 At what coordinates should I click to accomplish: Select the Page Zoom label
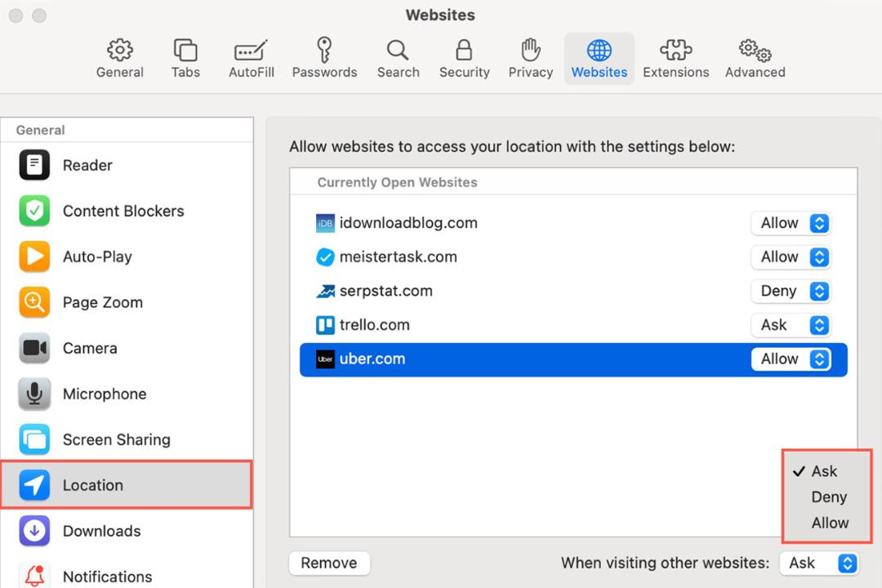[103, 302]
